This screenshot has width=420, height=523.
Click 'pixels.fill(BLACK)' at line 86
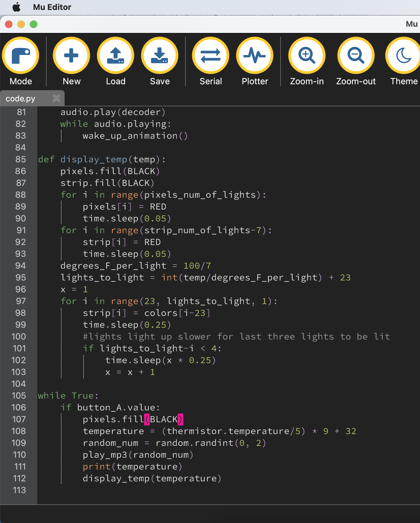click(x=110, y=171)
